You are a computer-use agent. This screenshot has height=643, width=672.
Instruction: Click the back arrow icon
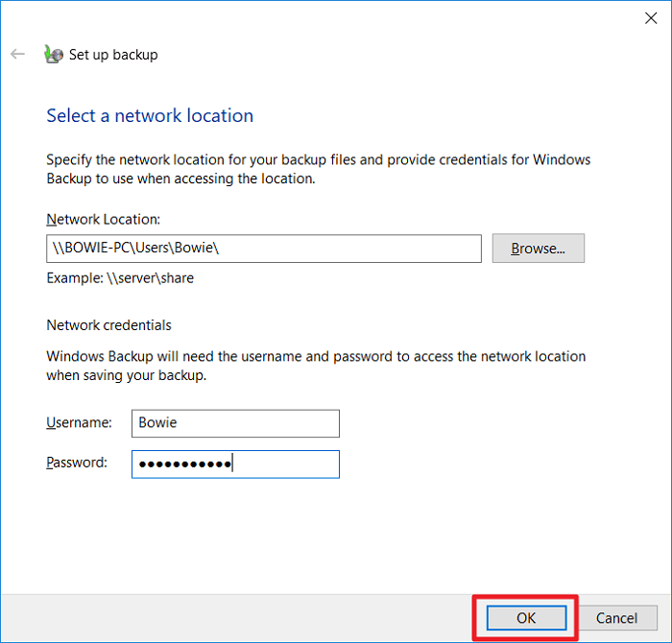coord(17,55)
